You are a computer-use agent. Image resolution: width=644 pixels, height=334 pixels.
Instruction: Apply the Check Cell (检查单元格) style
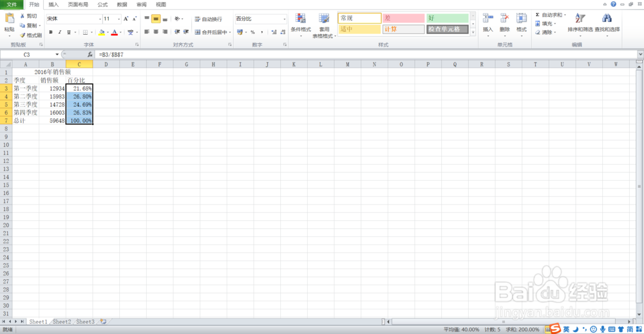click(448, 29)
